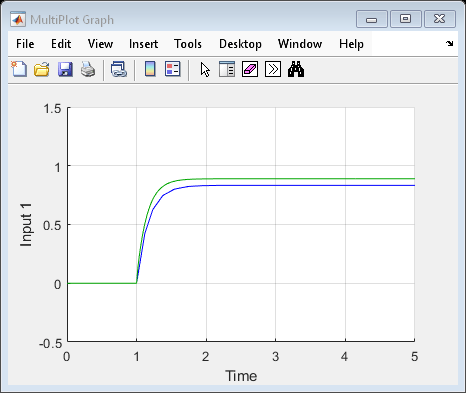The width and height of the screenshot is (466, 393).
Task: Open the File menu
Action: coord(25,44)
